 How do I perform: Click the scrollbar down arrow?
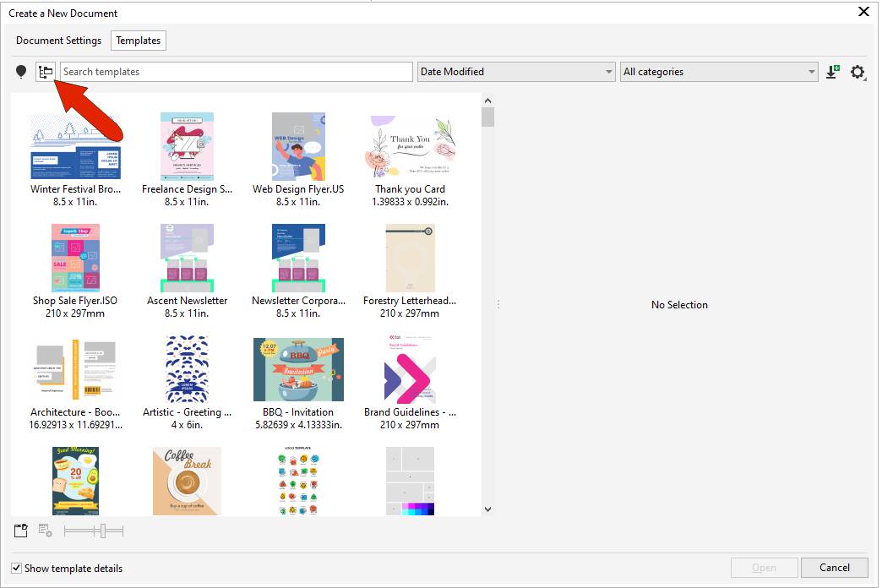[x=488, y=510]
